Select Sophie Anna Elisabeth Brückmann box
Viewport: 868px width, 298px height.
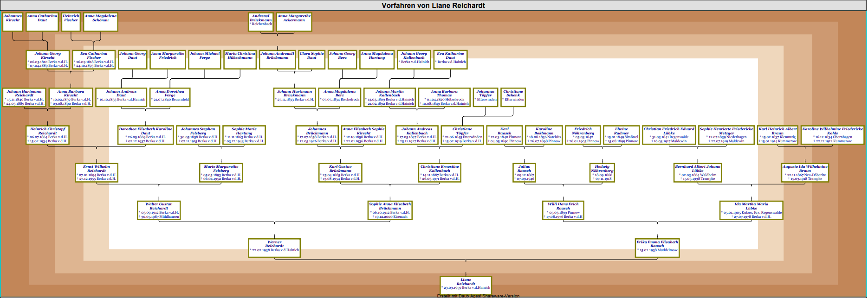click(390, 210)
